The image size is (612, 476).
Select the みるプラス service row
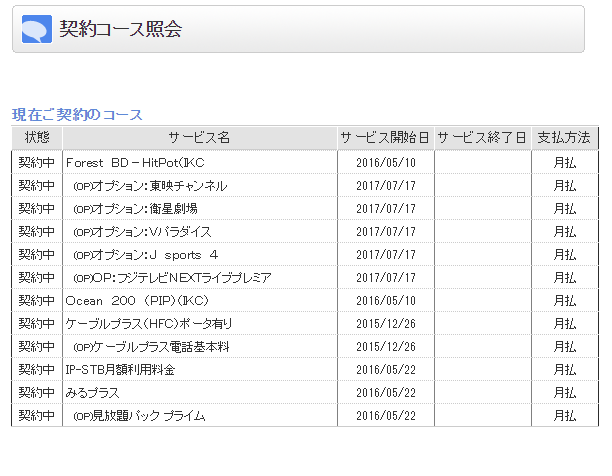(x=93, y=392)
